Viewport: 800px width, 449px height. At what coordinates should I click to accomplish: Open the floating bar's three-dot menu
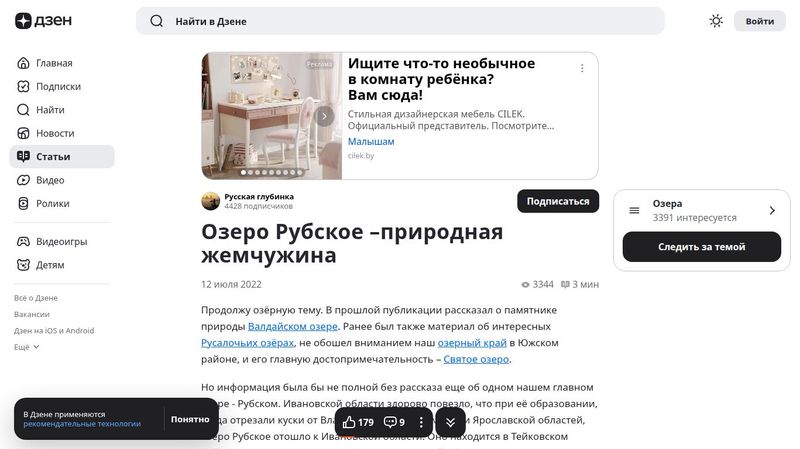click(x=421, y=422)
